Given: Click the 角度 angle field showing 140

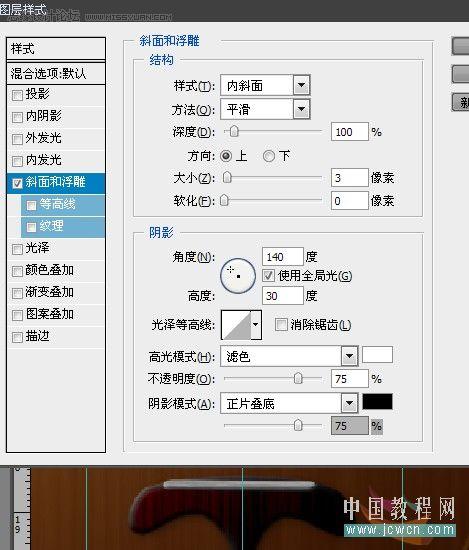Looking at the screenshot, I should [x=283, y=257].
